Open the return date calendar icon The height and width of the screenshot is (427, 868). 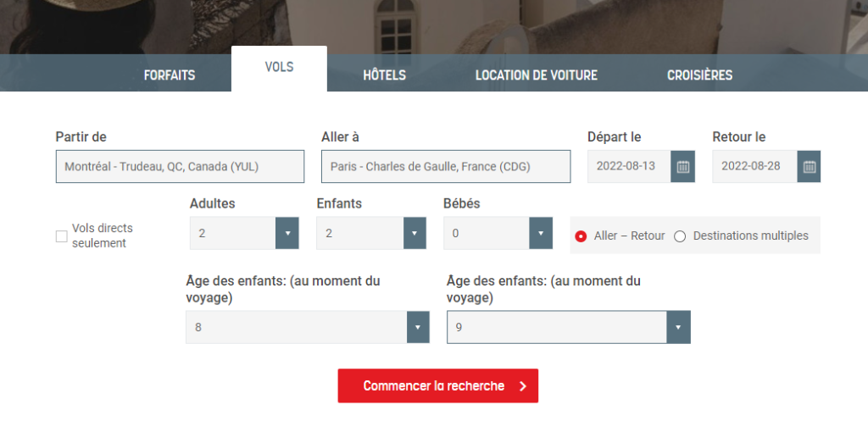tap(809, 167)
